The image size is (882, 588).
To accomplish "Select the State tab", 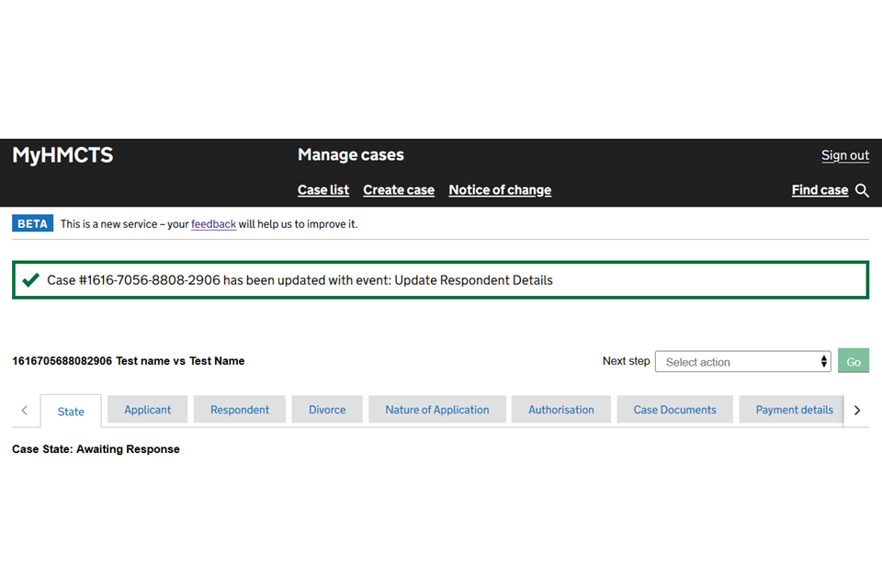I will coord(71,412).
